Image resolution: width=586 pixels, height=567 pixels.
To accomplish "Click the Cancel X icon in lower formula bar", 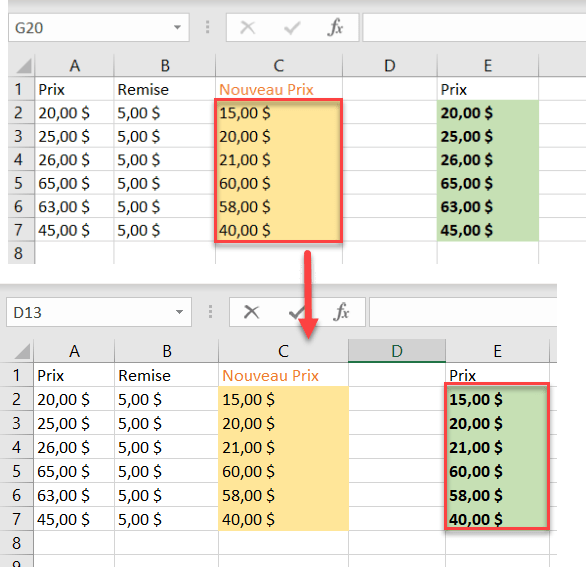I will pyautogui.click(x=251, y=312).
